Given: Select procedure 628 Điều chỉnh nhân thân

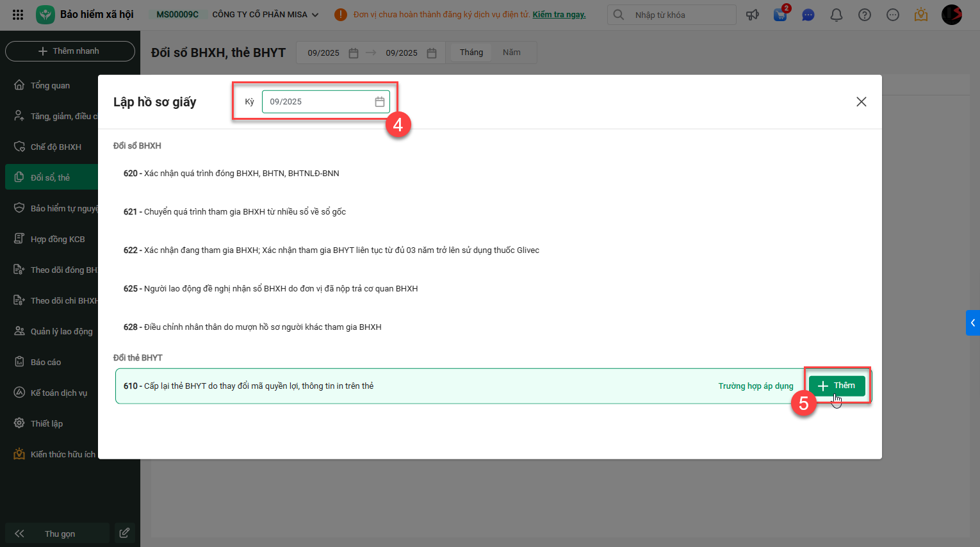Looking at the screenshot, I should [x=492, y=327].
